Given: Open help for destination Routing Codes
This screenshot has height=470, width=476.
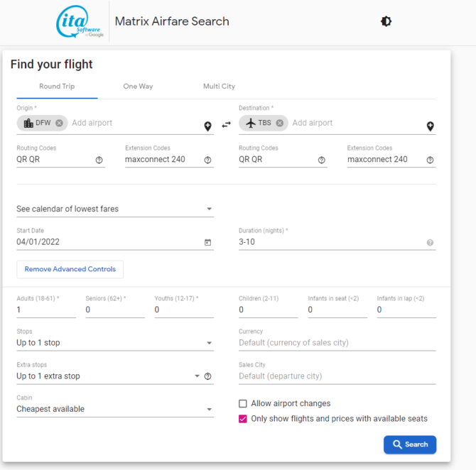Looking at the screenshot, I should 322,160.
